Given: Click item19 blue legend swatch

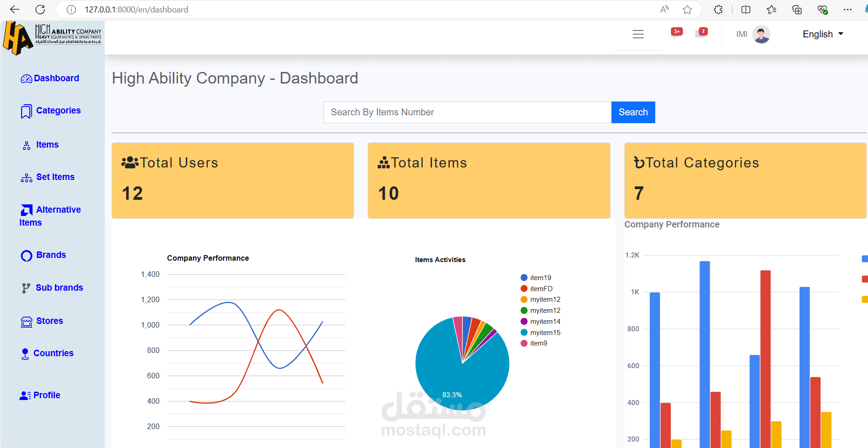Looking at the screenshot, I should point(524,278).
